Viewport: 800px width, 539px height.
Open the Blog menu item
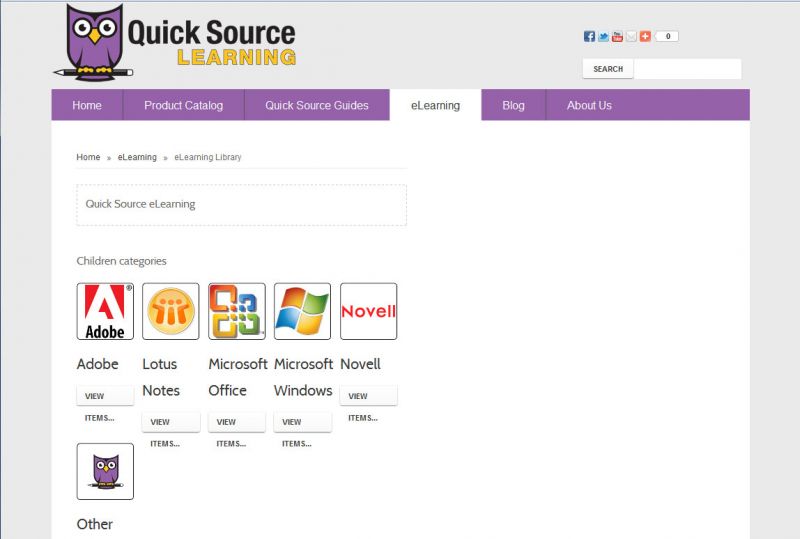pyautogui.click(x=513, y=105)
